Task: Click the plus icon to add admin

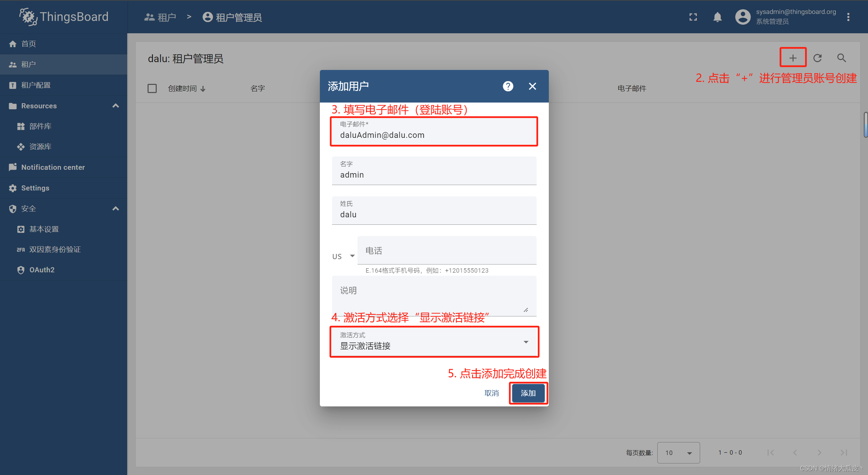Action: point(793,58)
